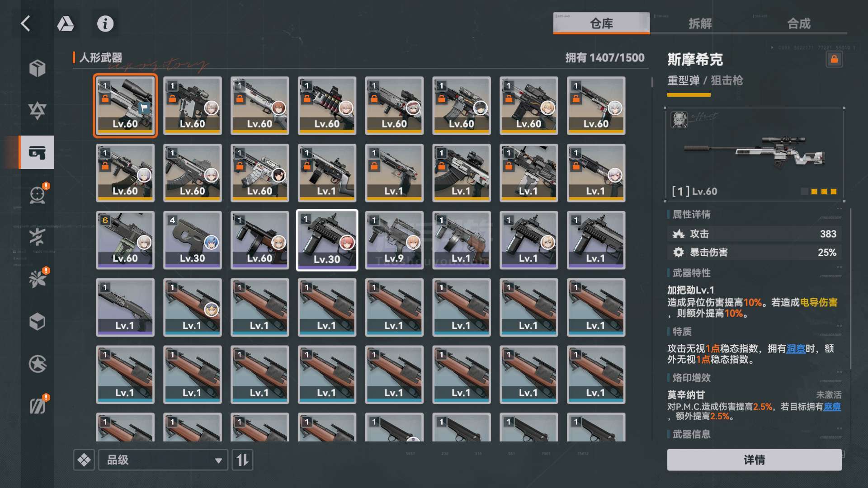Image resolution: width=868 pixels, height=488 pixels.
Task: Open the 洞察 keyword link
Action: coord(796,348)
